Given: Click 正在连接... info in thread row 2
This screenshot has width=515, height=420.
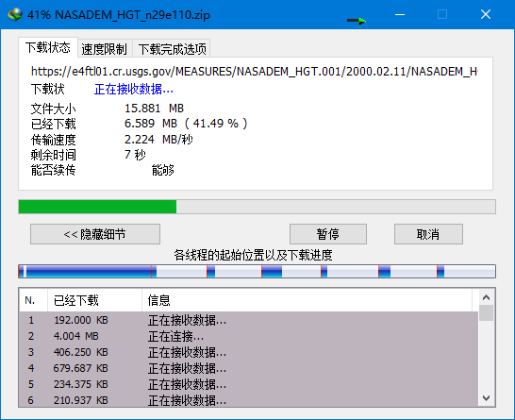Looking at the screenshot, I should click(175, 336).
